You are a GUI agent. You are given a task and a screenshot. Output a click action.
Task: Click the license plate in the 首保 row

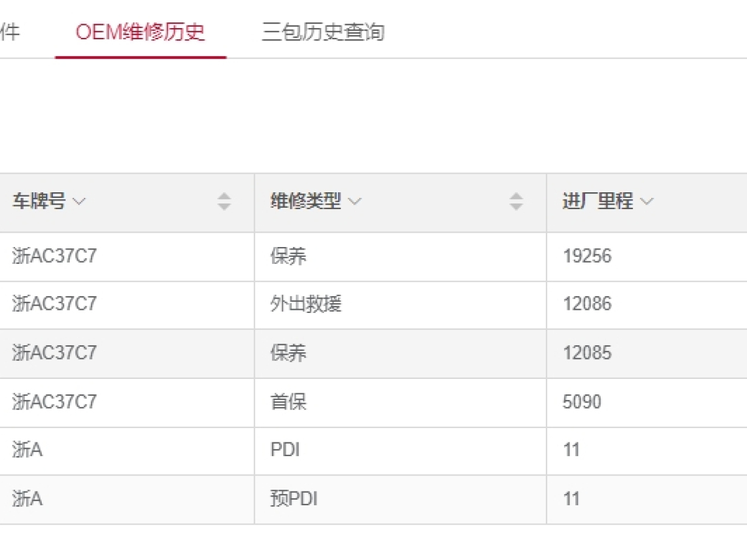(x=54, y=402)
